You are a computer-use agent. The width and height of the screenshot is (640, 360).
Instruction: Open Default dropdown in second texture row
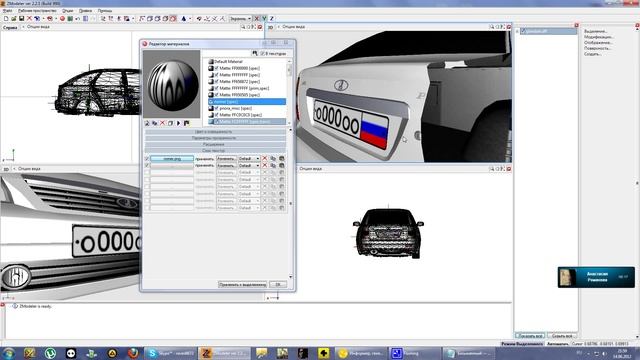pyautogui.click(x=249, y=165)
